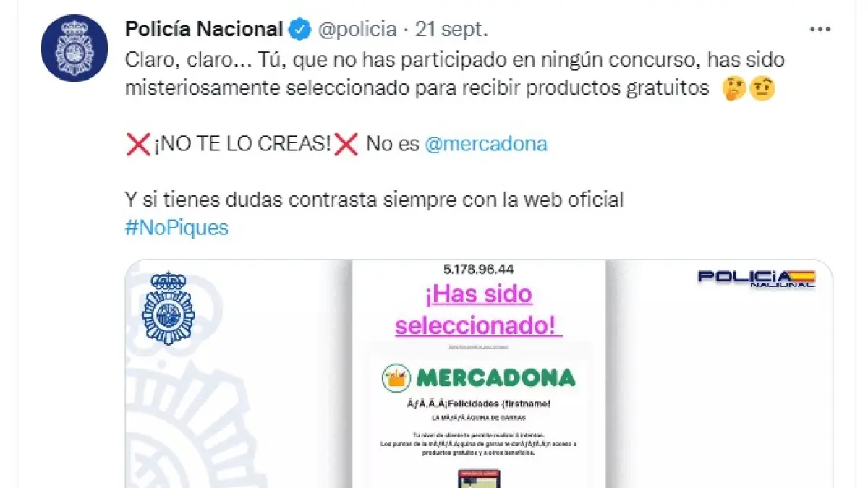Click the Mercadona basket logo icon
The width and height of the screenshot is (868, 488).
click(398, 377)
